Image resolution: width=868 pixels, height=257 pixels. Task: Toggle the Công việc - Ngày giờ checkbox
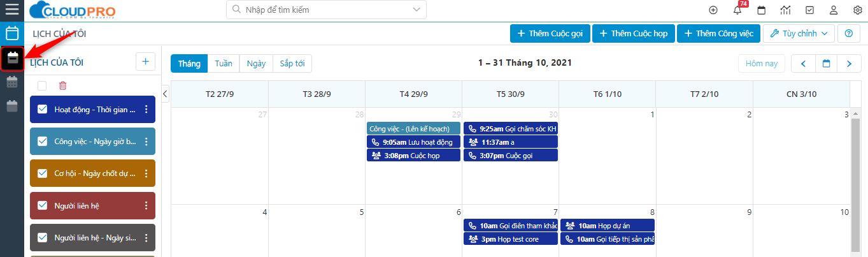tap(43, 142)
